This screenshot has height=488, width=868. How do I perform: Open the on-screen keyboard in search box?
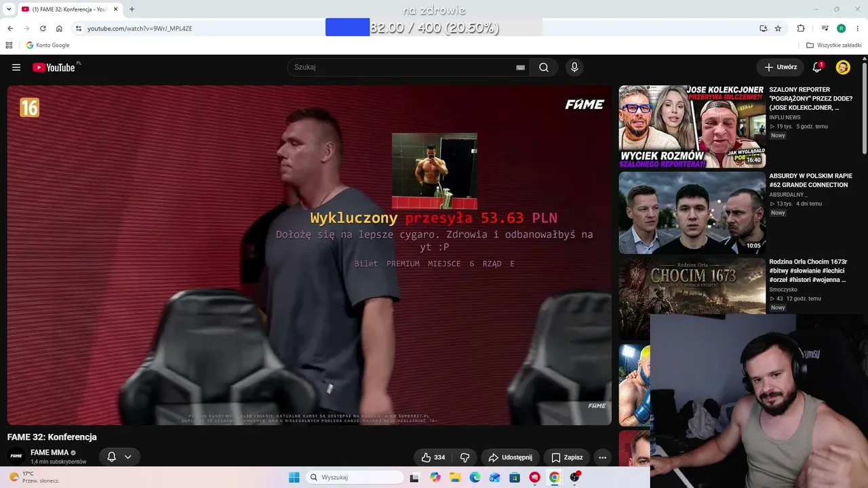(x=520, y=67)
